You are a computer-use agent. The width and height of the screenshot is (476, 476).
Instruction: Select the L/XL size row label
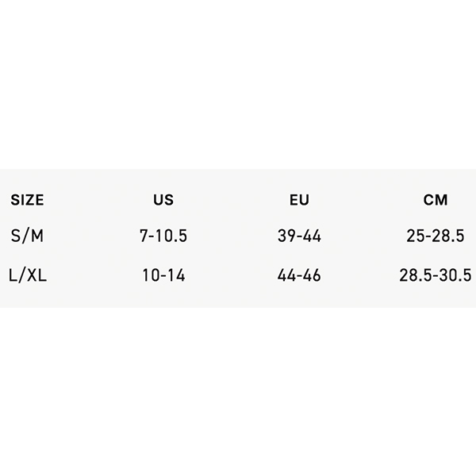[x=28, y=275]
